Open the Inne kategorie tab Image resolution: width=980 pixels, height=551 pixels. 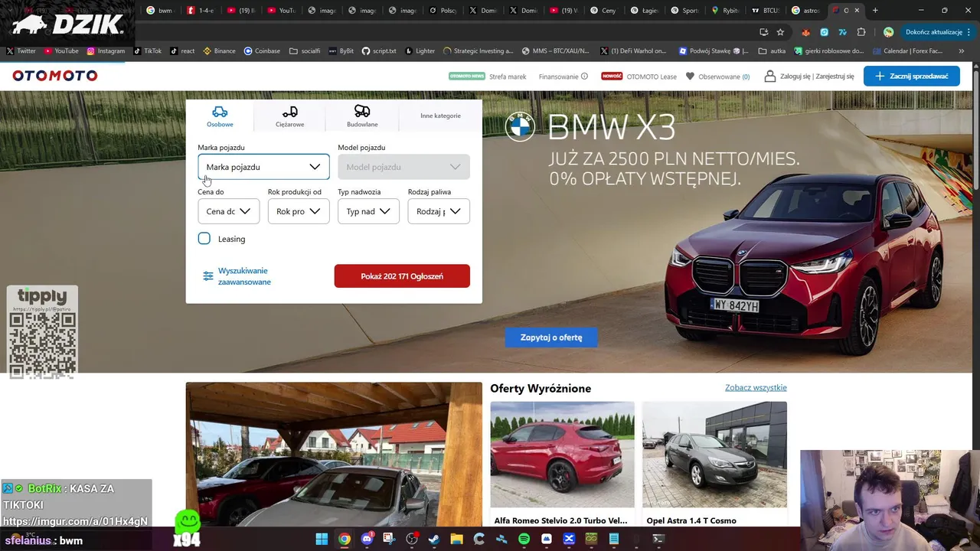[440, 116]
